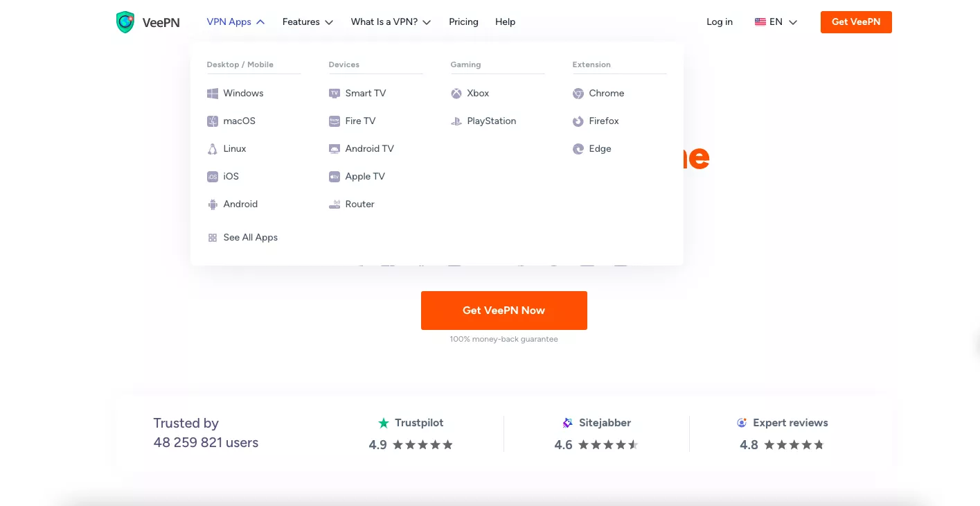The image size is (980, 506).
Task: Click the 48 259 821 users text
Action: (x=206, y=443)
